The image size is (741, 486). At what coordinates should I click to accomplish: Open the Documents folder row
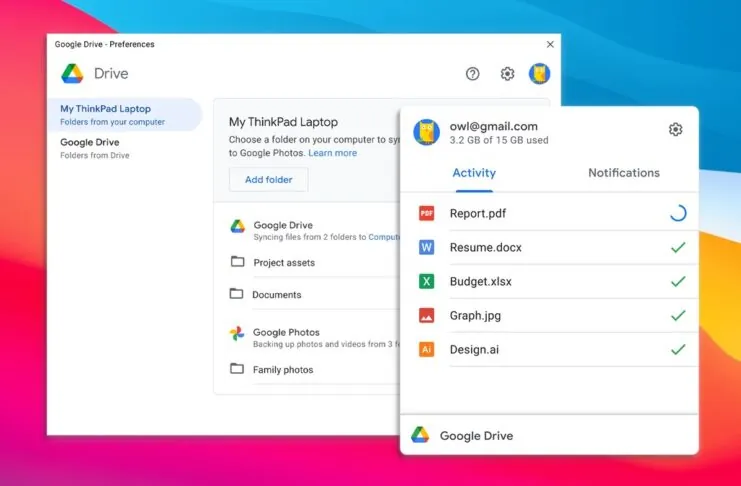[314, 295]
